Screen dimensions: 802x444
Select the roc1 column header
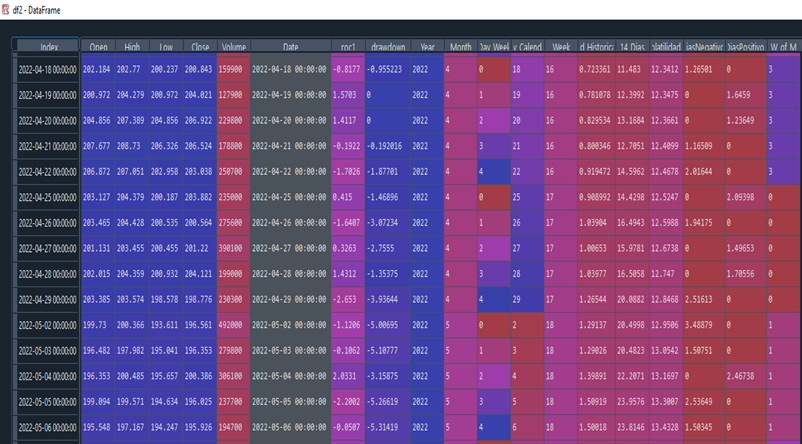tap(348, 47)
